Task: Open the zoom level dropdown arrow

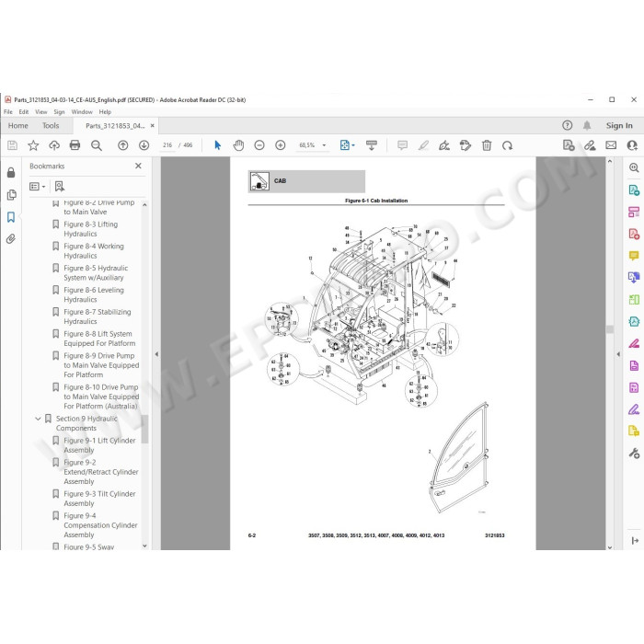Action: [x=324, y=145]
